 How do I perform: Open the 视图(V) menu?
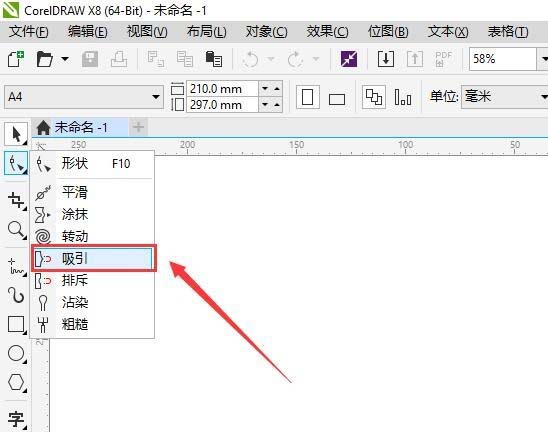[147, 32]
